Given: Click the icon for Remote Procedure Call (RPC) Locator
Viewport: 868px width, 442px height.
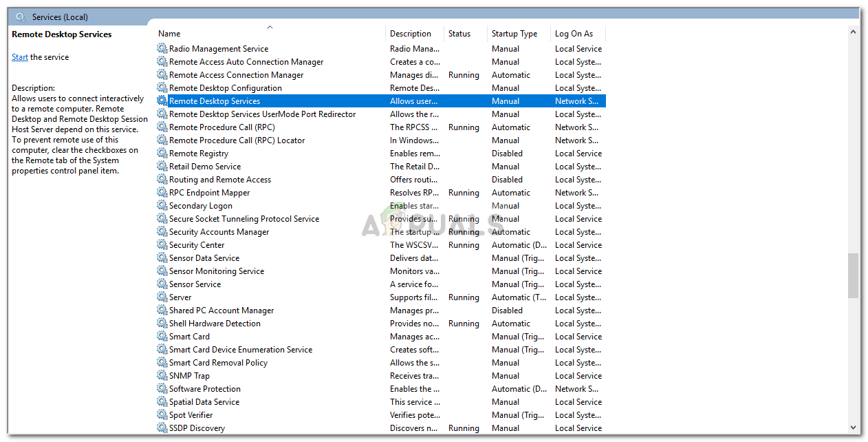Looking at the screenshot, I should (x=162, y=140).
